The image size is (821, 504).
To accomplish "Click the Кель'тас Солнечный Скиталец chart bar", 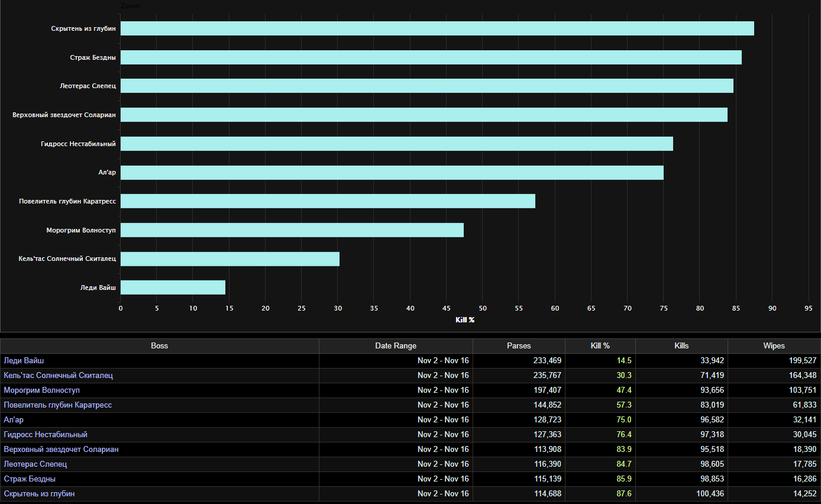I will (230, 259).
